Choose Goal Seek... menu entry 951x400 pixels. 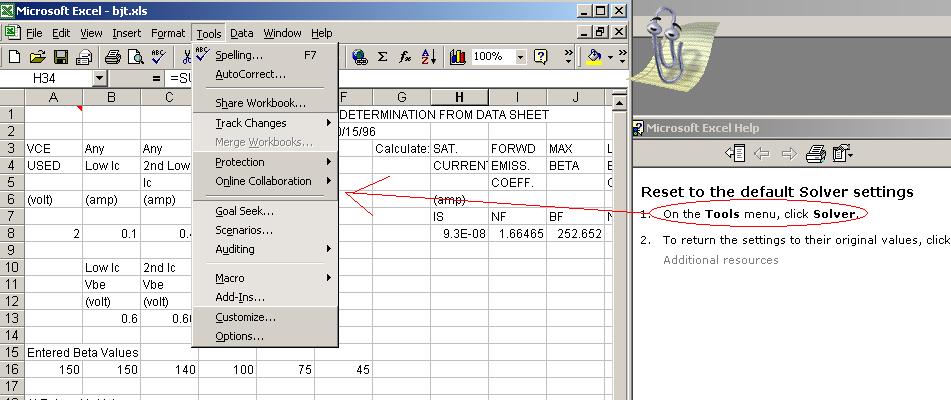point(264,212)
